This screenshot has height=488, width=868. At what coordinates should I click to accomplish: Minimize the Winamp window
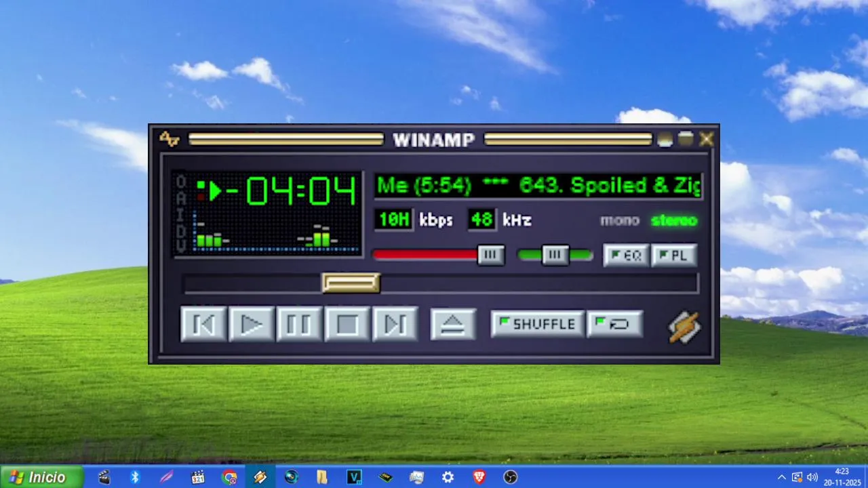click(x=665, y=139)
